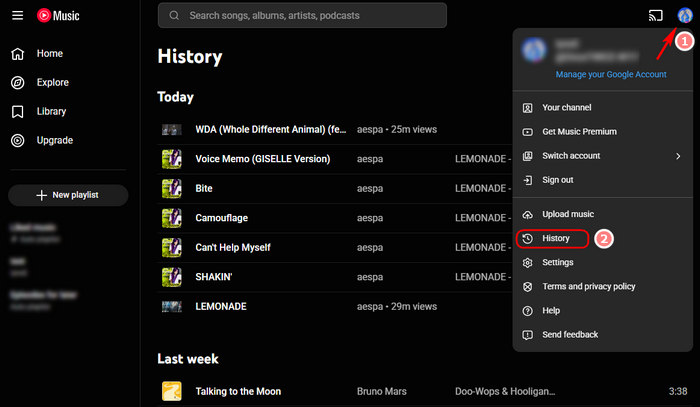Select the WDA (Whole Different Animal) title
This screenshot has width=700, height=407.
(271, 130)
